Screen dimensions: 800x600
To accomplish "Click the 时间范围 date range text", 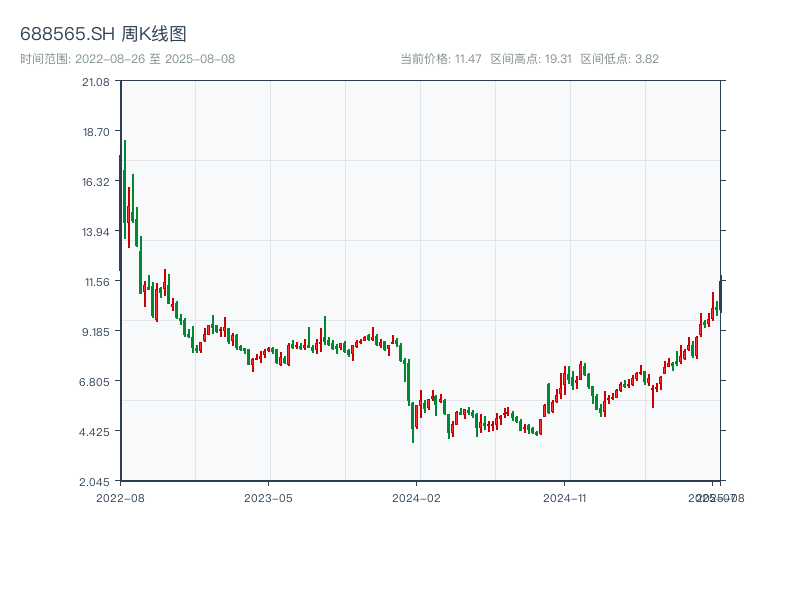I will 127,59.
